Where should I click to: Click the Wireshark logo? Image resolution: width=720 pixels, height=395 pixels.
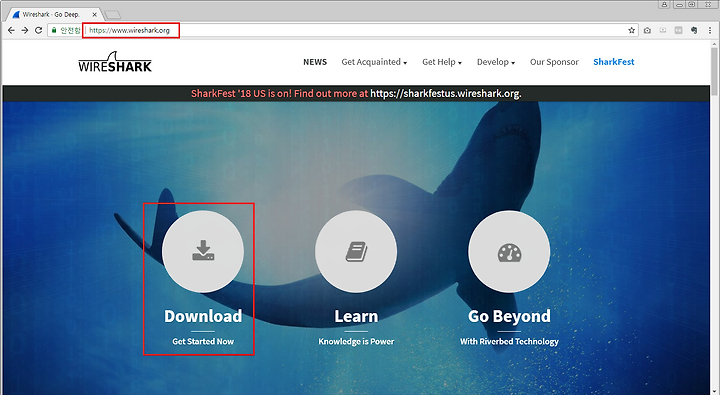coord(115,62)
